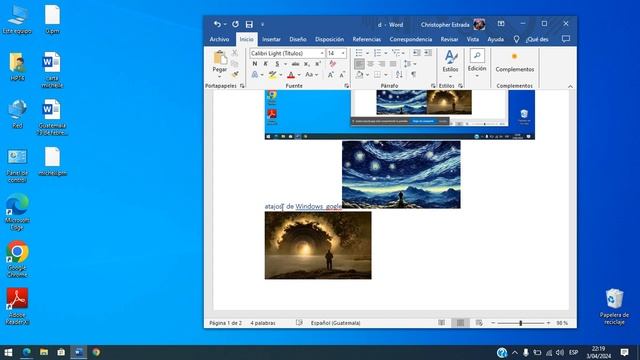Click the Cut scissors icon
Viewport: 640px width, 360px height.
(x=235, y=53)
